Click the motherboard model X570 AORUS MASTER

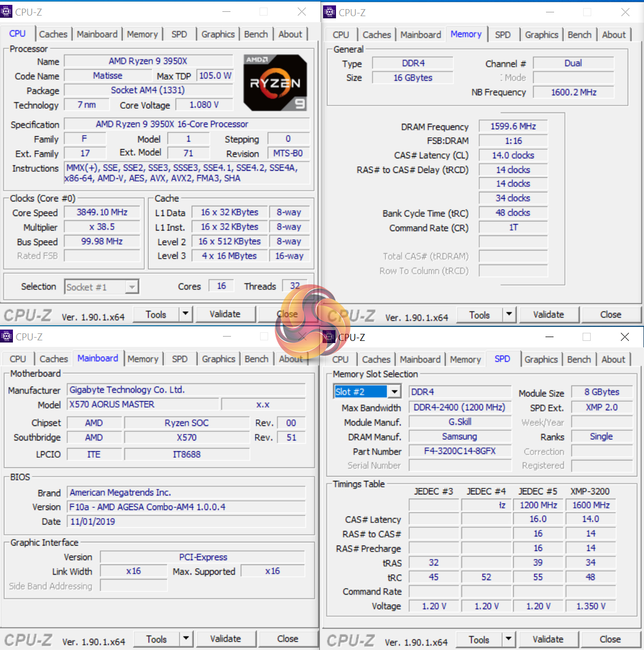pyautogui.click(x=143, y=404)
